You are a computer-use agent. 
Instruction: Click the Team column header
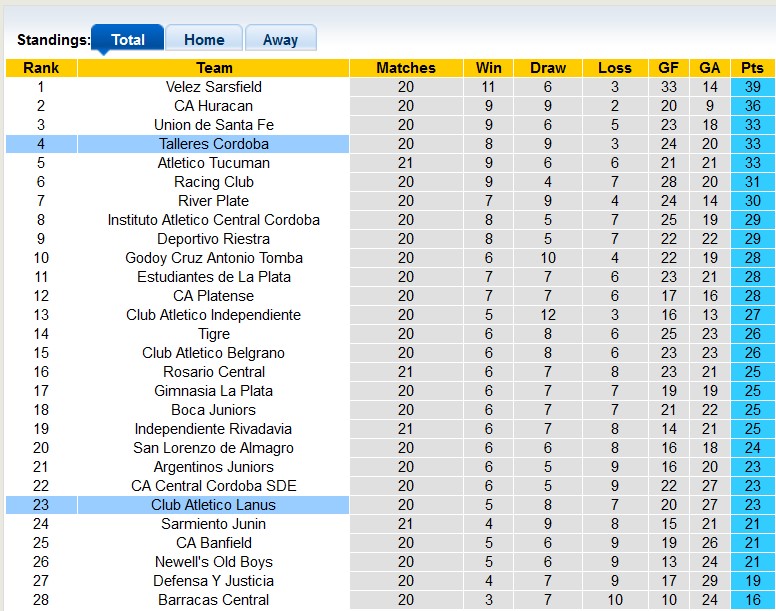214,68
